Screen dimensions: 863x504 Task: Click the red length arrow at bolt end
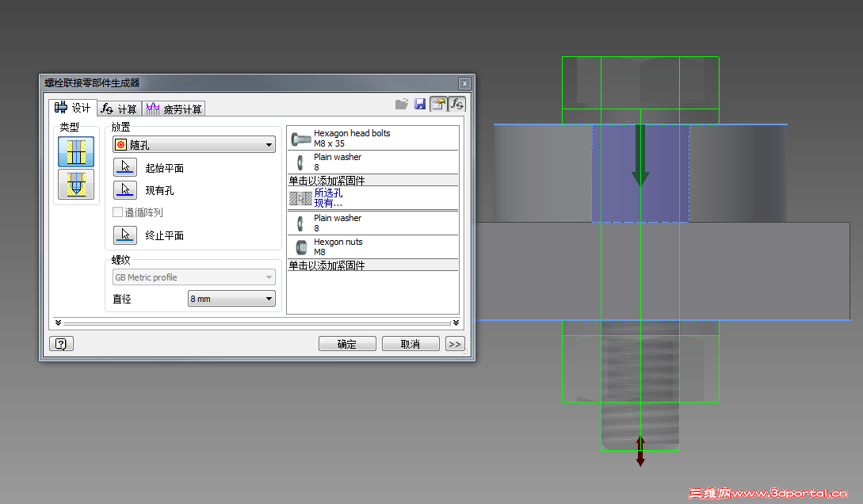pyautogui.click(x=640, y=451)
